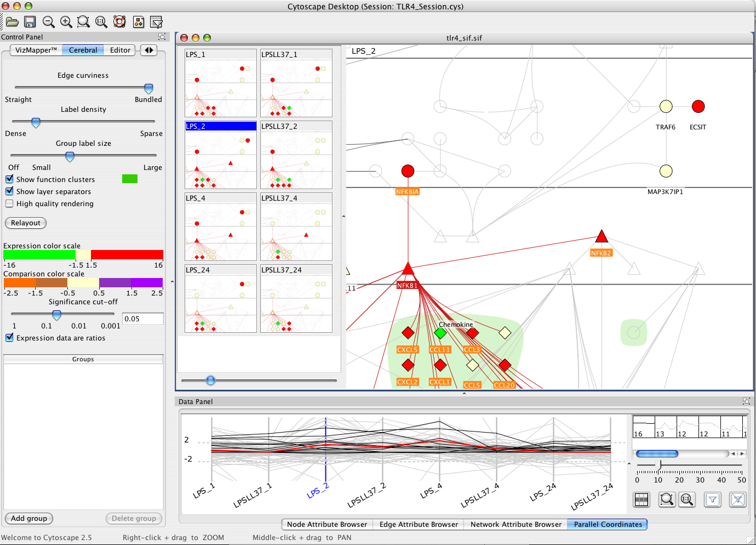Reset network zoom to 1:1 in toolbar
The width and height of the screenshot is (756, 545).
[101, 22]
